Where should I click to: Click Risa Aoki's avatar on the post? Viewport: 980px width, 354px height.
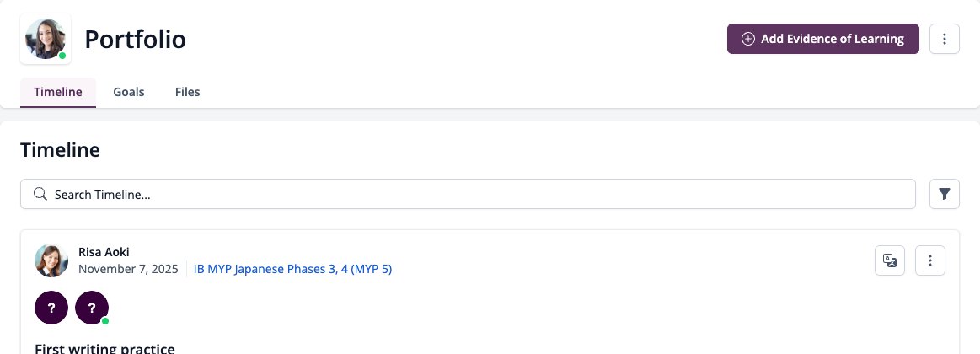tap(51, 260)
